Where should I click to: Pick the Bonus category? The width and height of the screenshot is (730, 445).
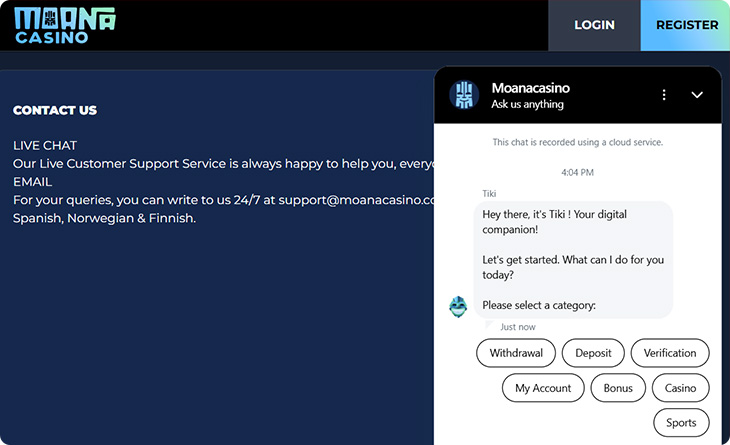click(618, 388)
